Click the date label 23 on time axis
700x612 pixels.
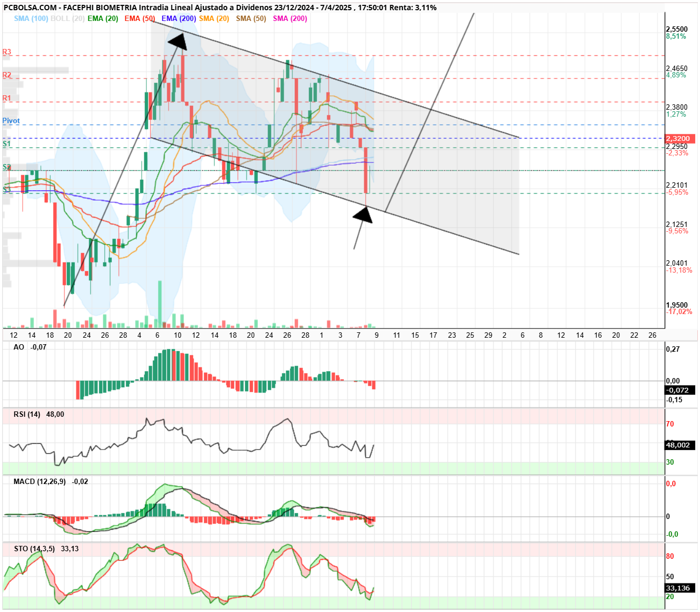pyautogui.click(x=452, y=335)
